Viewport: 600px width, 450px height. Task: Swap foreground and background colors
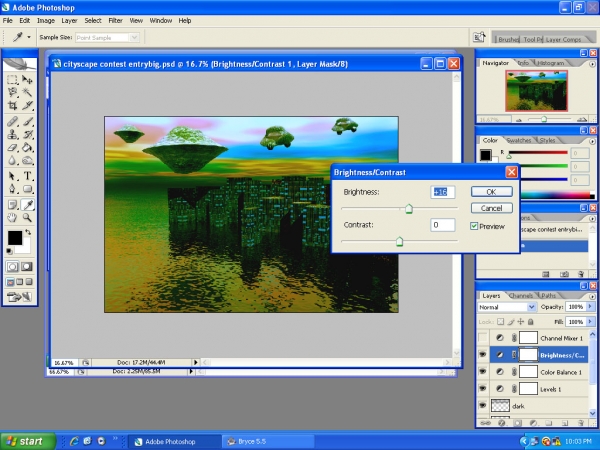click(x=28, y=232)
